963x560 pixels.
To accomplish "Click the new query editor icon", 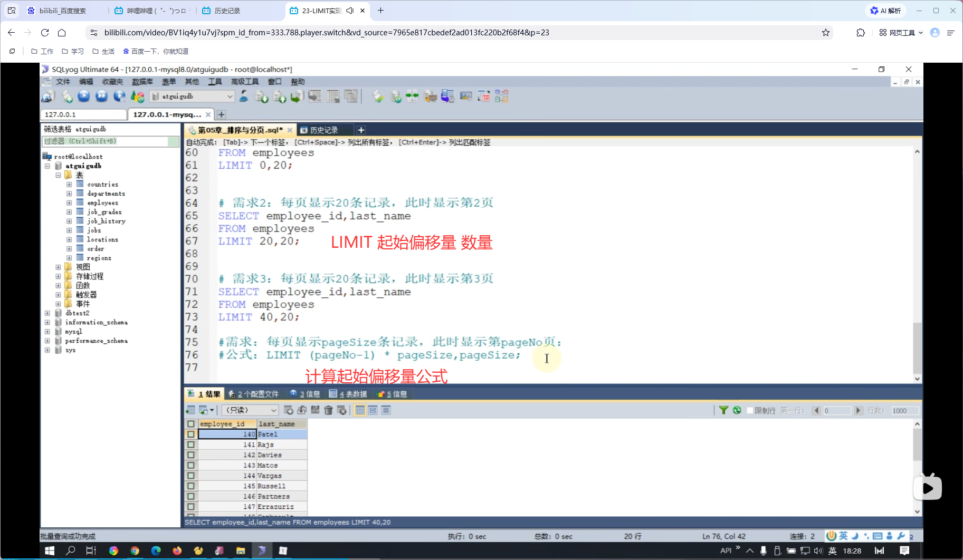I will click(x=67, y=96).
